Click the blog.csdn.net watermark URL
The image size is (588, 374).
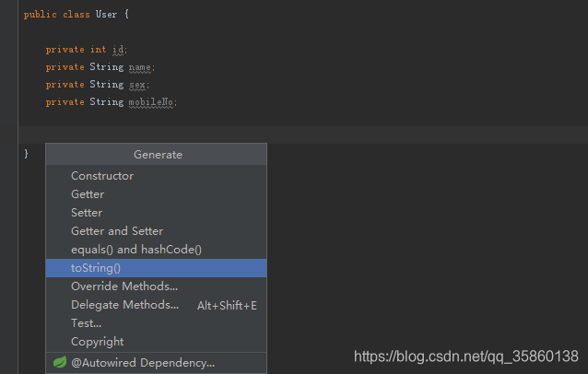tap(466, 356)
